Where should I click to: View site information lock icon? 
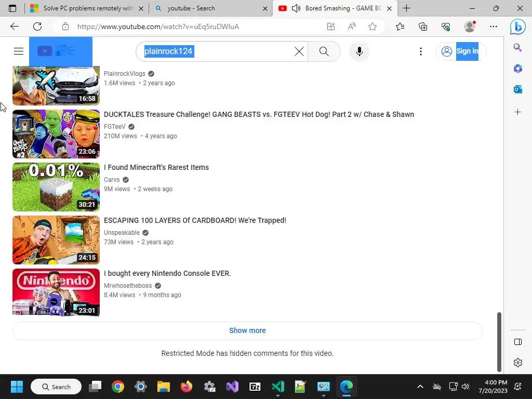pos(65,26)
